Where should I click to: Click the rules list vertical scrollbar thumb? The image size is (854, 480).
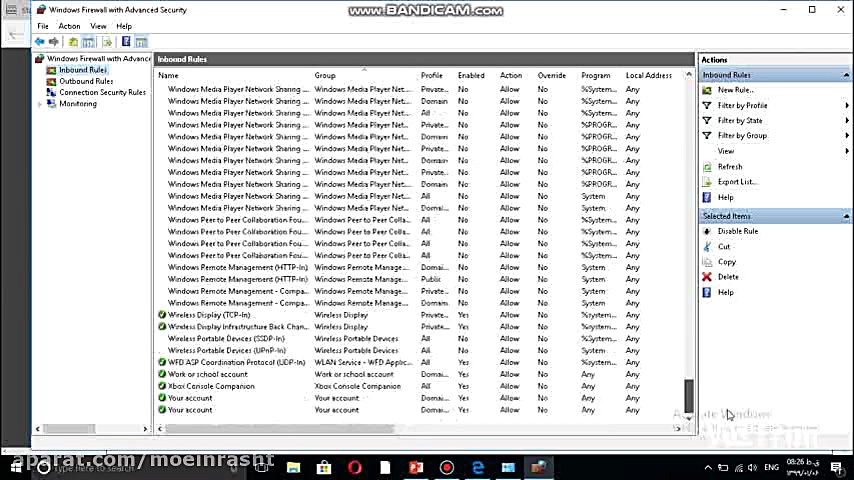(688, 396)
